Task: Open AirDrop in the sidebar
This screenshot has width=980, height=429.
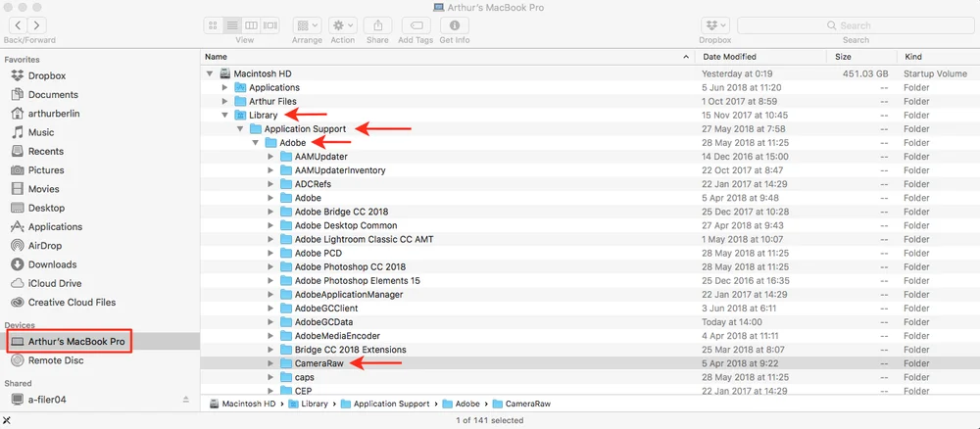Action: (44, 246)
